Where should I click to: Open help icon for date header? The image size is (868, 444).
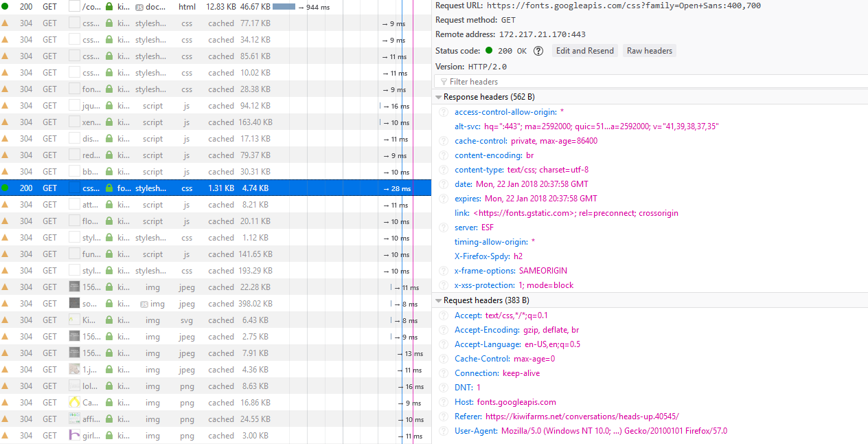tap(444, 184)
